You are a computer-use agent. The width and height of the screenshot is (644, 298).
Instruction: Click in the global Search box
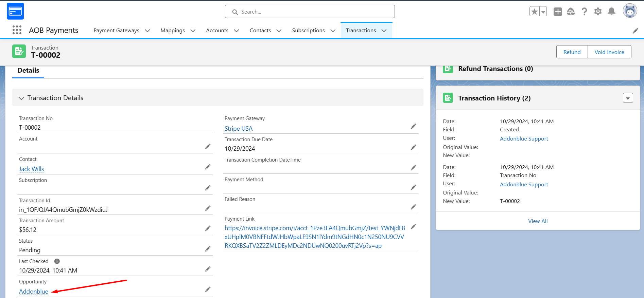point(310,12)
